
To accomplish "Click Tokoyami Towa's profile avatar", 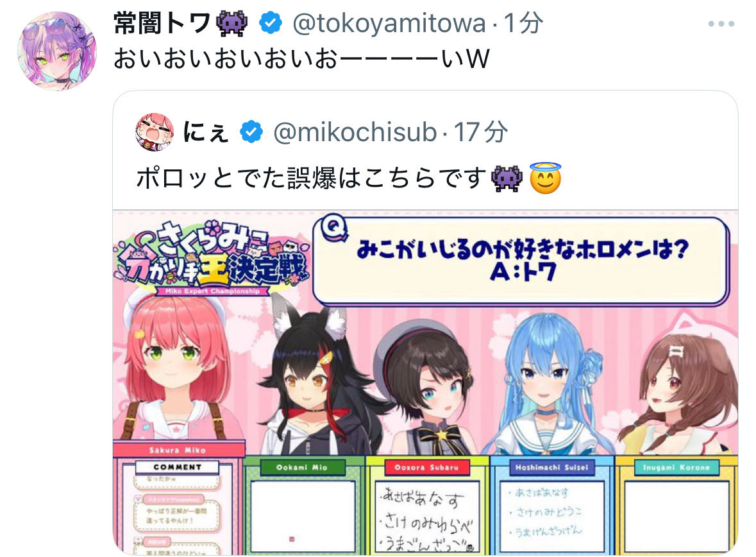I will point(57,51).
